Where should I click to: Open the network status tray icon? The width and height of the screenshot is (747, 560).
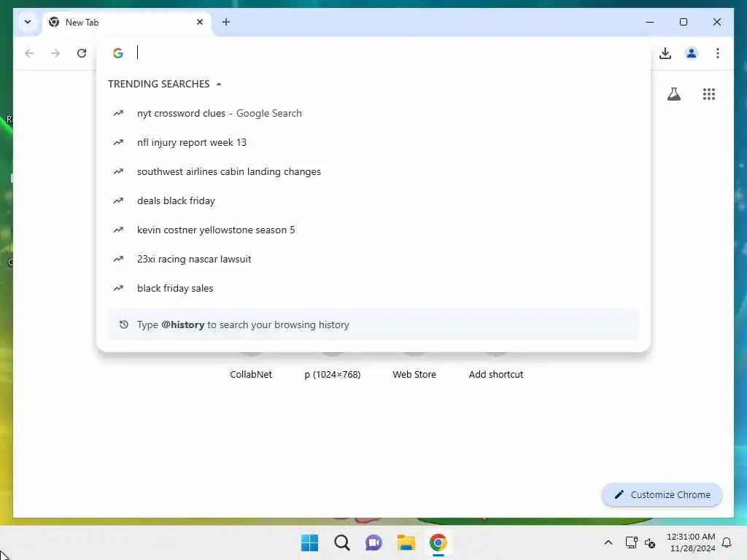631,542
